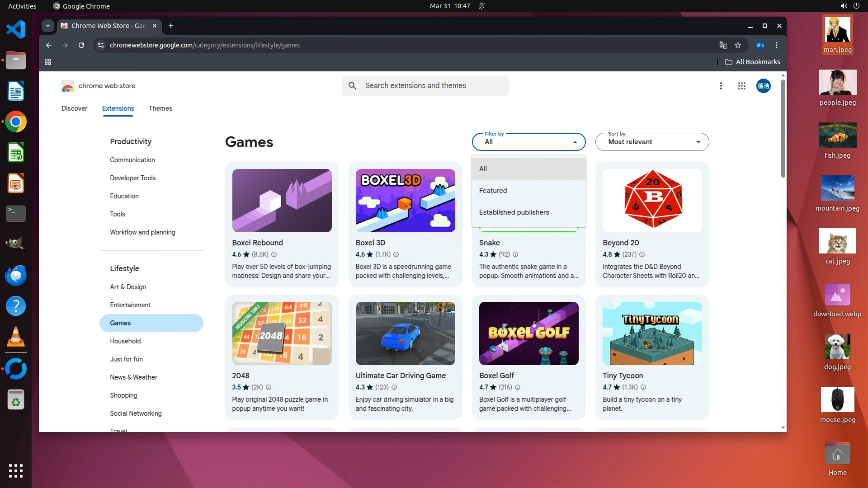The width and height of the screenshot is (868, 488).
Task: Click the translate page icon
Action: pyautogui.click(x=723, y=45)
